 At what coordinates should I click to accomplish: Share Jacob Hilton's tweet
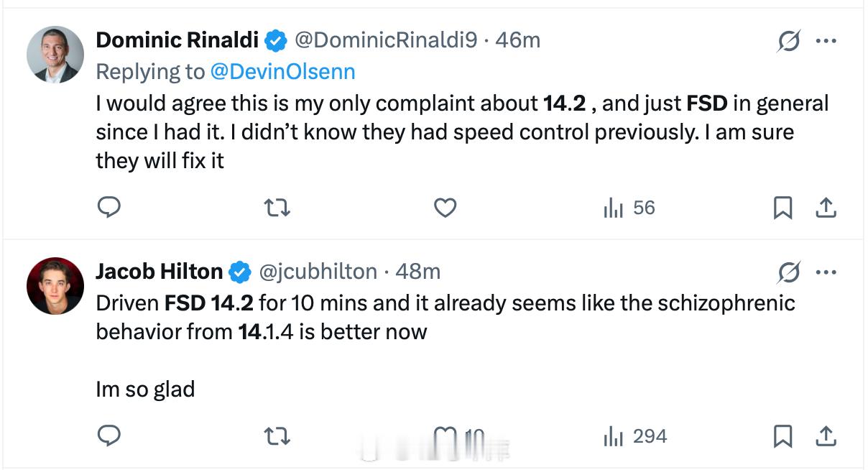pos(826,436)
